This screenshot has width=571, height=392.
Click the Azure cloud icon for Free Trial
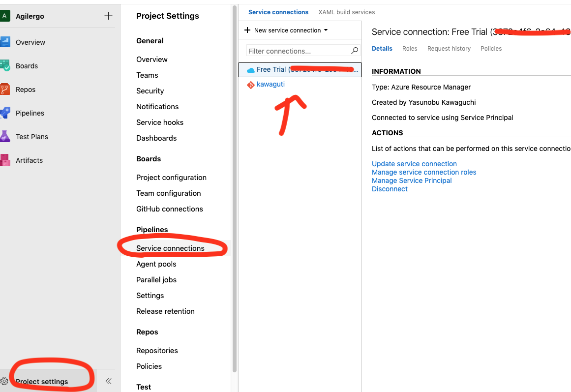pos(250,70)
